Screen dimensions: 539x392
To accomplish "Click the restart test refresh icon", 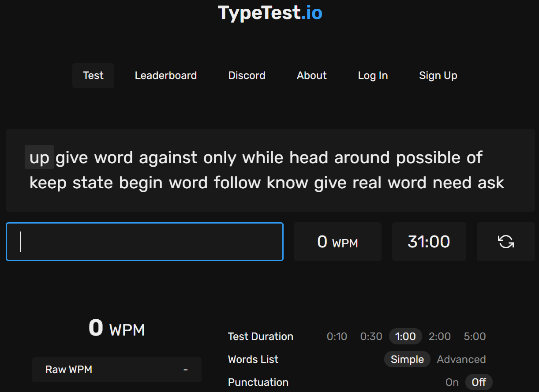I will point(505,242).
